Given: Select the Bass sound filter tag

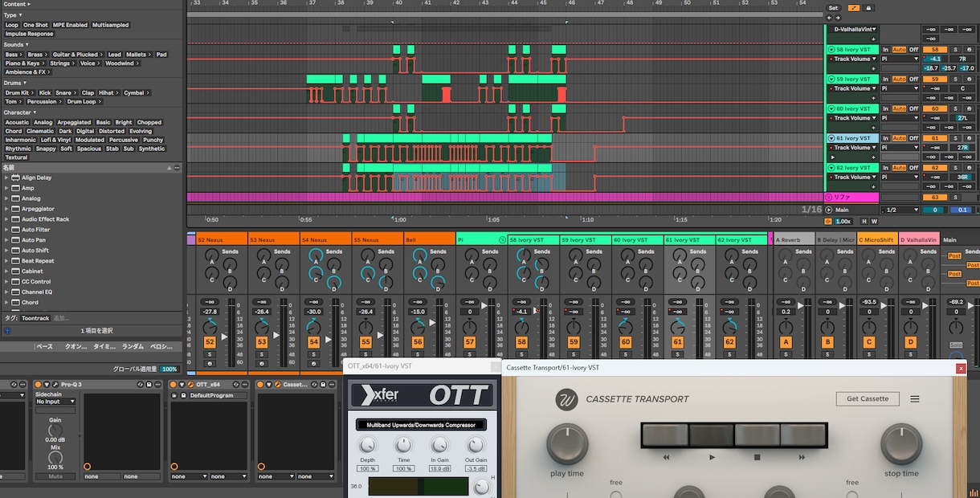Looking at the screenshot, I should (x=11, y=55).
